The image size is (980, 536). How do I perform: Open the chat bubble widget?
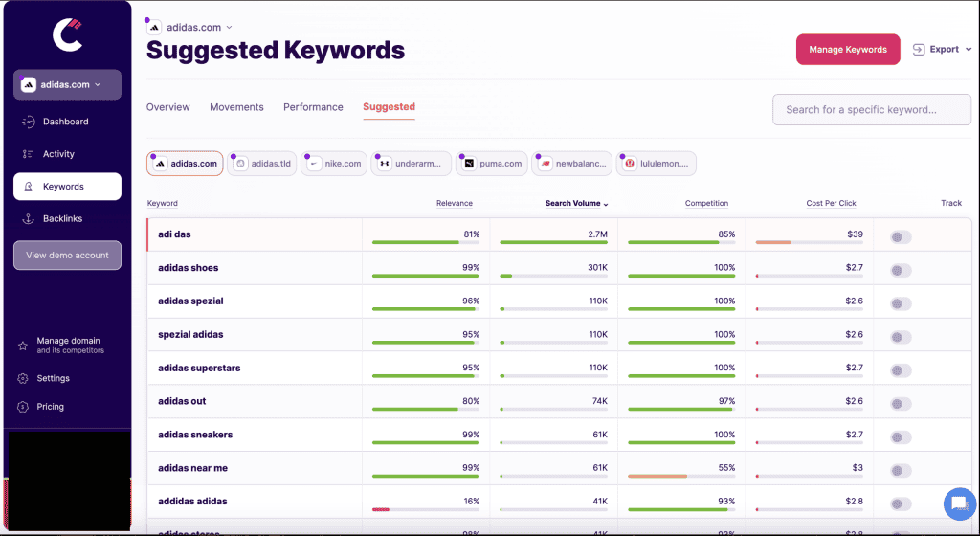click(959, 503)
